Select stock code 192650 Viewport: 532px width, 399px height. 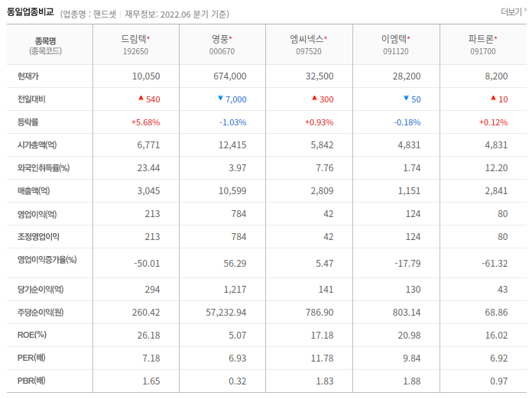click(x=136, y=51)
